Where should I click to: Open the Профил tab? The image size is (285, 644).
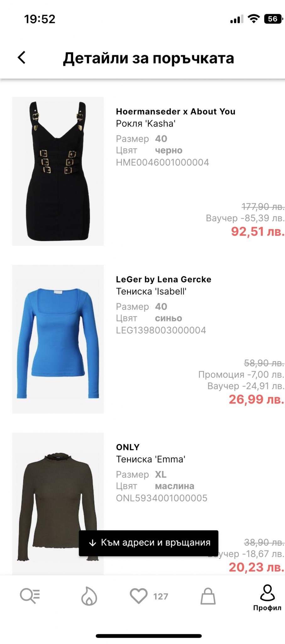pos(267,598)
